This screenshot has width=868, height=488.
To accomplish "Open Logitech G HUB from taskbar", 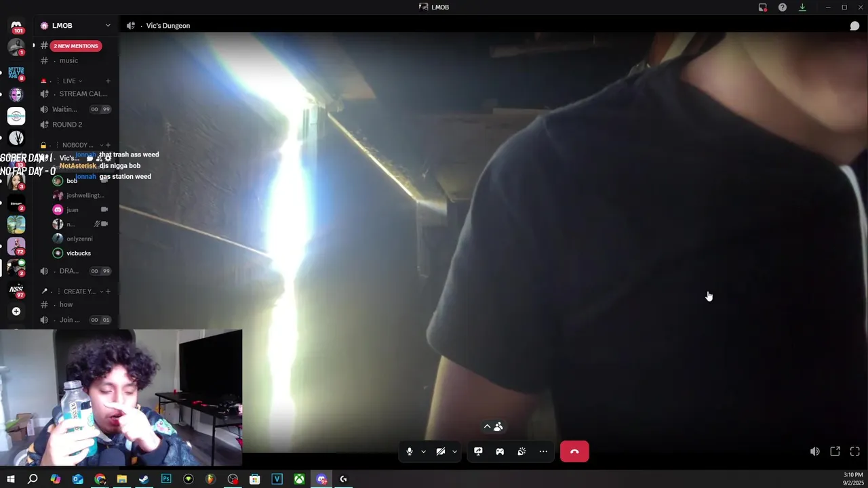I will [x=343, y=479].
